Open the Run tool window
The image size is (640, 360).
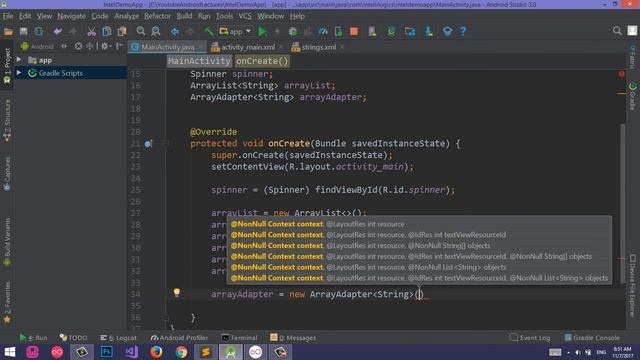point(34,338)
